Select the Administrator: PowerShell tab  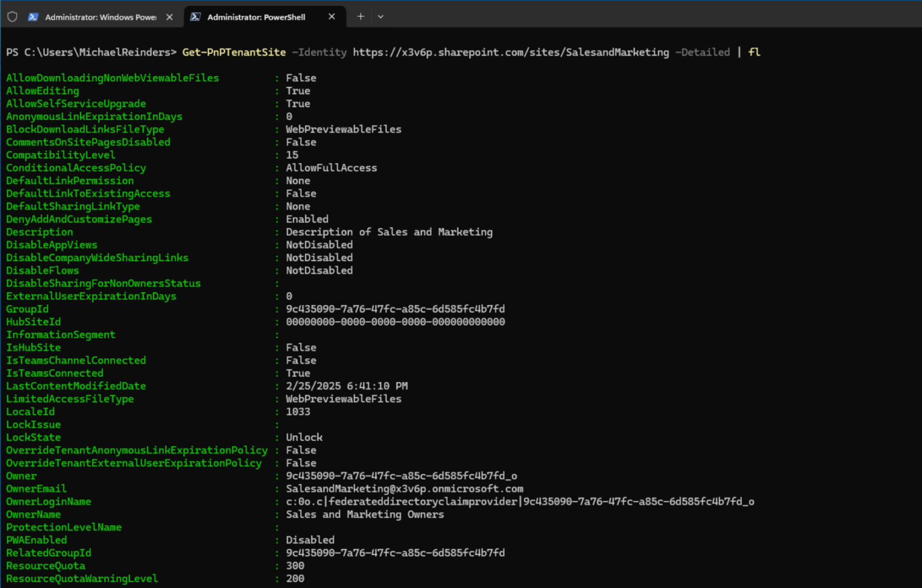tap(258, 17)
